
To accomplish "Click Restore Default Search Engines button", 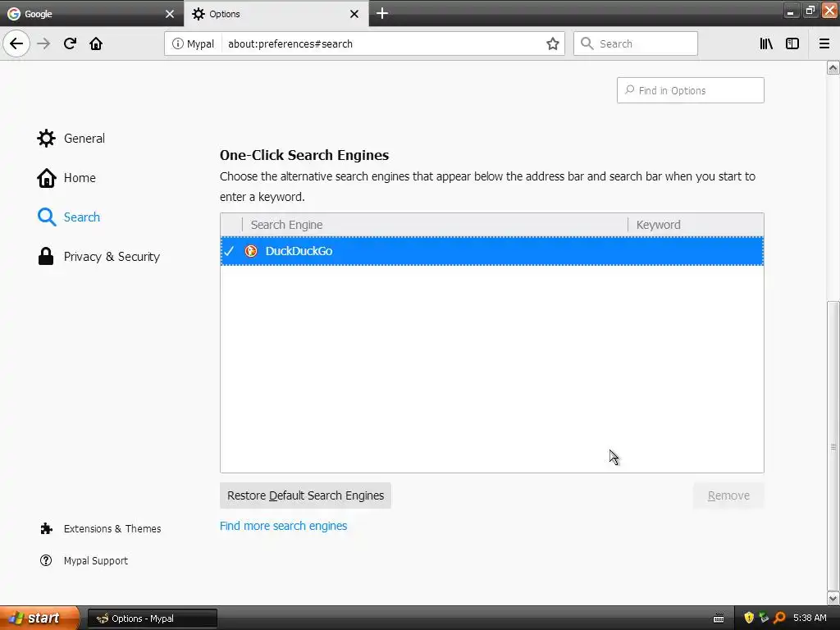I will 305,495.
